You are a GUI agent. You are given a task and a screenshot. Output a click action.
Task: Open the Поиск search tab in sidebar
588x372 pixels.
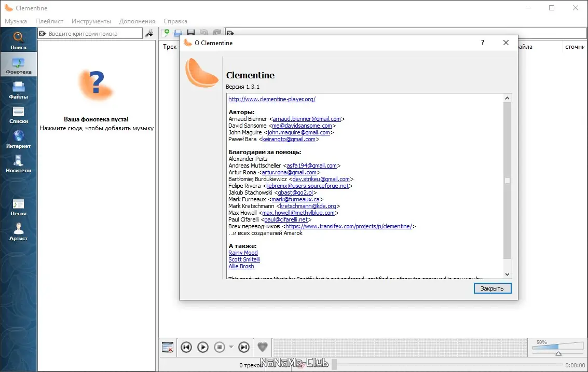point(18,40)
